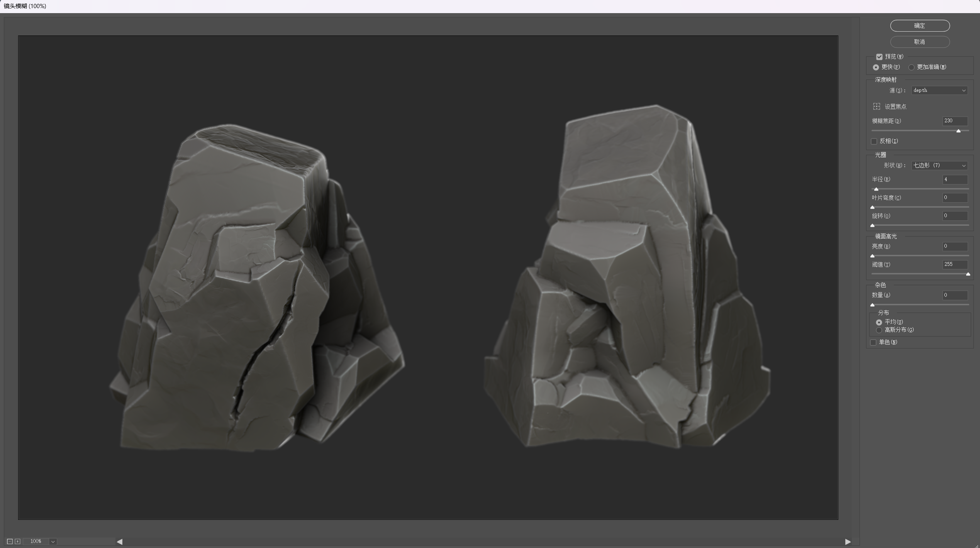The image size is (980, 548).
Task: Click the zoom in plus icon
Action: pyautogui.click(x=17, y=541)
